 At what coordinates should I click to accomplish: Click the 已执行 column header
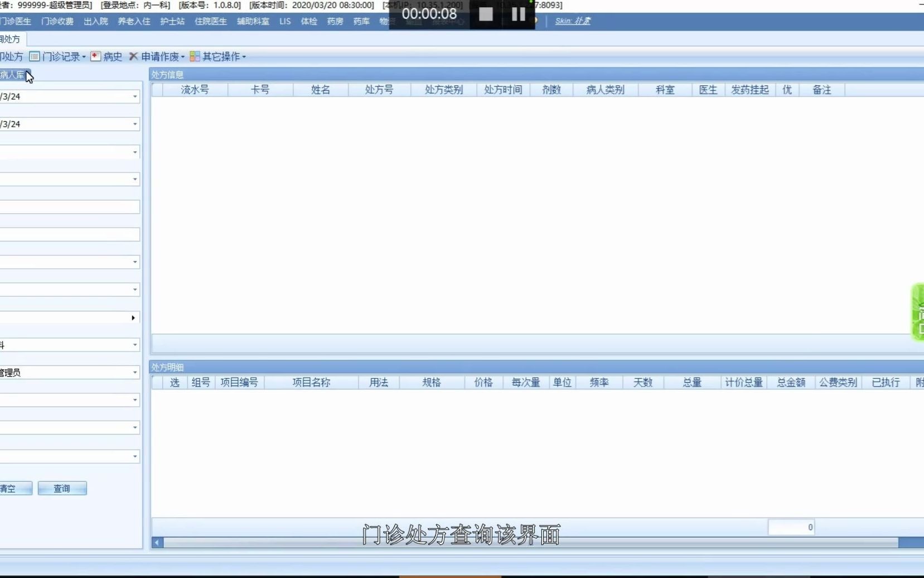886,383
